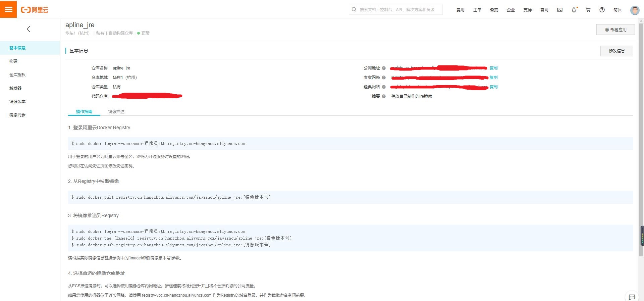Open the 企业 menu
Screen dimensions: 644x301
[511, 10]
